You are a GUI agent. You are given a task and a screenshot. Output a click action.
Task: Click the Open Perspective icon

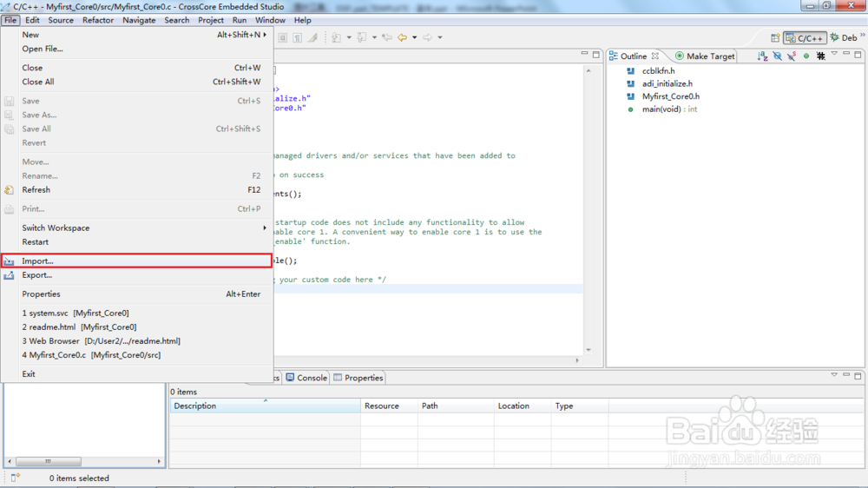(x=775, y=37)
